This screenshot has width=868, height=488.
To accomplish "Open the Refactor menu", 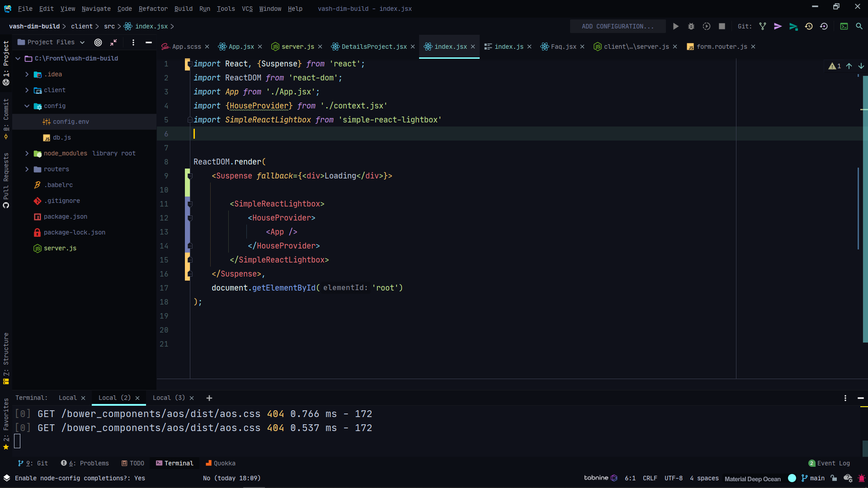I will pyautogui.click(x=153, y=9).
